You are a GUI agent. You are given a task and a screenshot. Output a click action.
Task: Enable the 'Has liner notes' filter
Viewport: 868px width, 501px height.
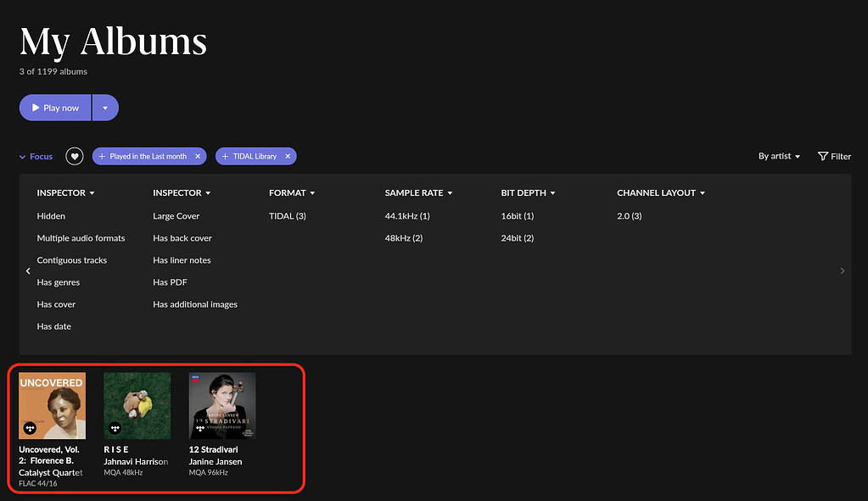[x=183, y=259]
